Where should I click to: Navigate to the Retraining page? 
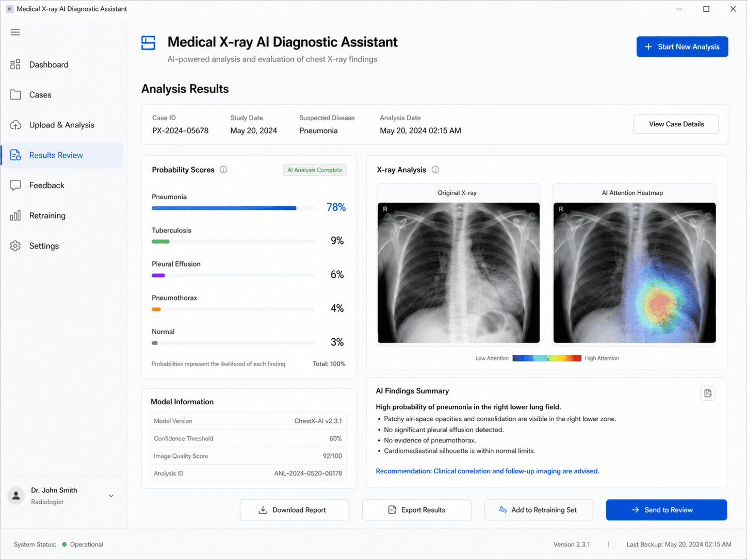[62, 216]
